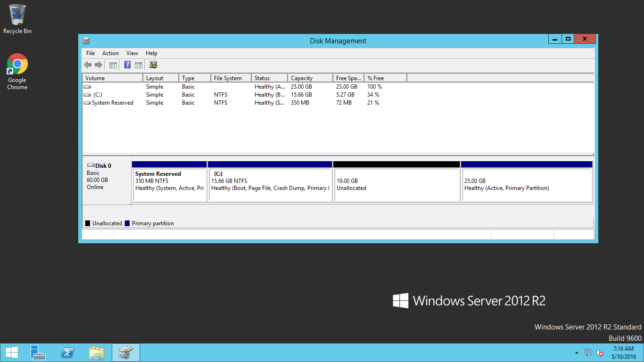Open the View menu
644x362 pixels.
(x=132, y=53)
